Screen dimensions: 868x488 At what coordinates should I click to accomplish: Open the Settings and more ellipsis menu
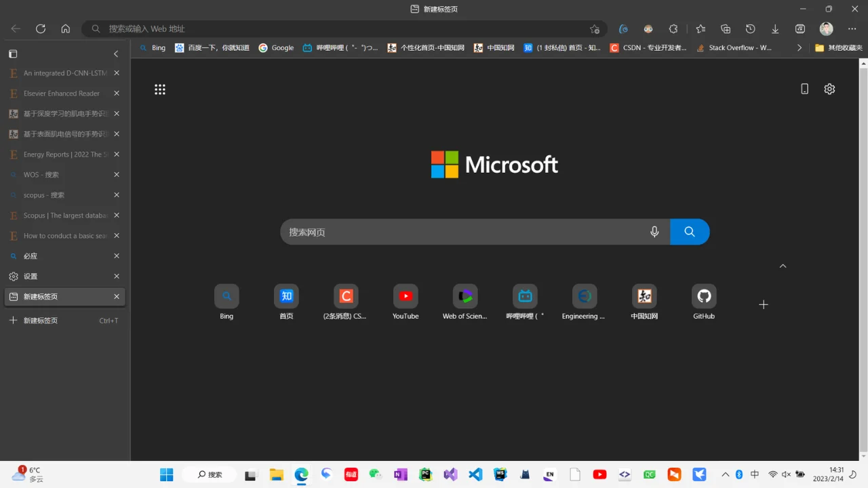[x=852, y=29]
